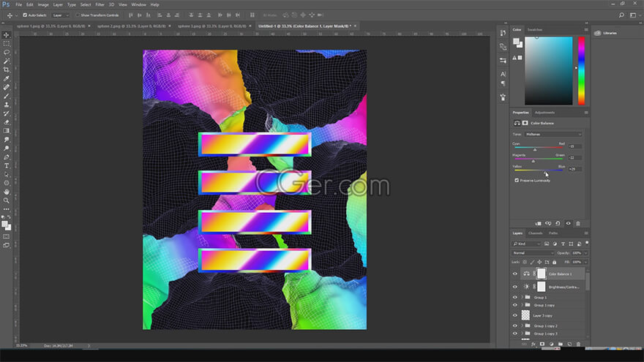644x362 pixels.
Task: Create new fill or adjustment layer
Action: [x=551, y=344]
